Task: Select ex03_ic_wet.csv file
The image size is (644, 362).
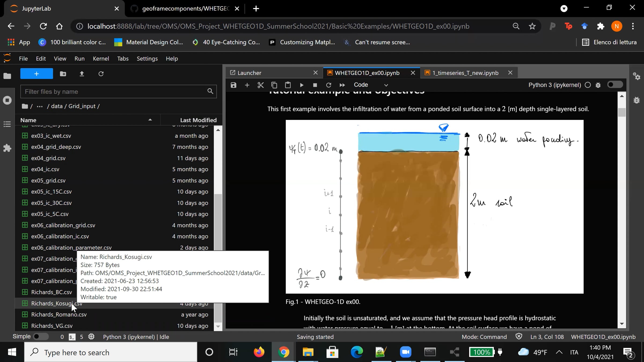Action: (x=115, y=136)
